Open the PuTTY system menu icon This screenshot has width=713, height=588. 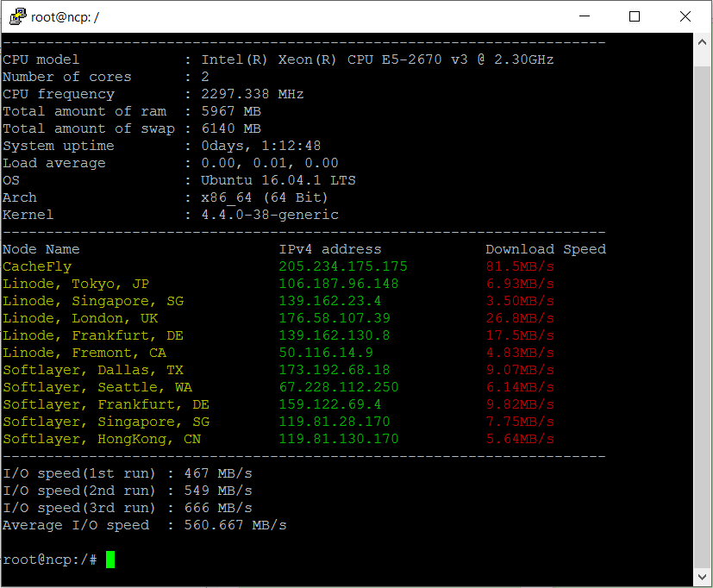pyautogui.click(x=18, y=17)
